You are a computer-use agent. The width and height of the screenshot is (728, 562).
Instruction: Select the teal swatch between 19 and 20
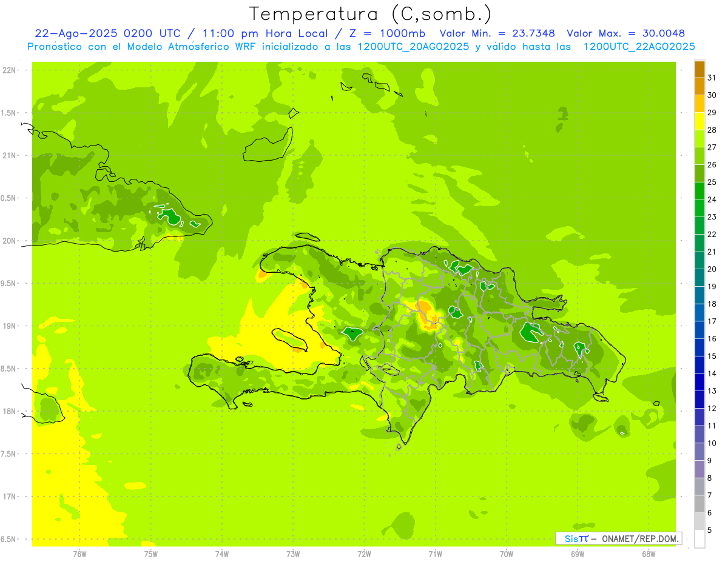pos(699,278)
